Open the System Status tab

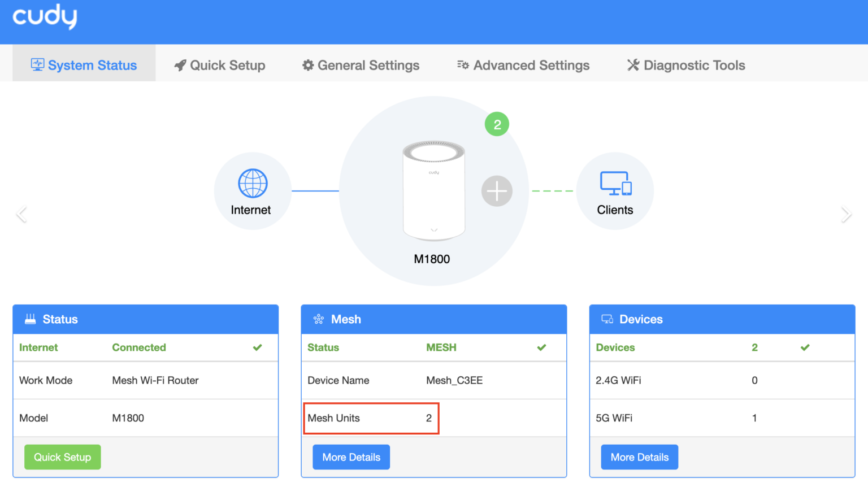click(84, 66)
